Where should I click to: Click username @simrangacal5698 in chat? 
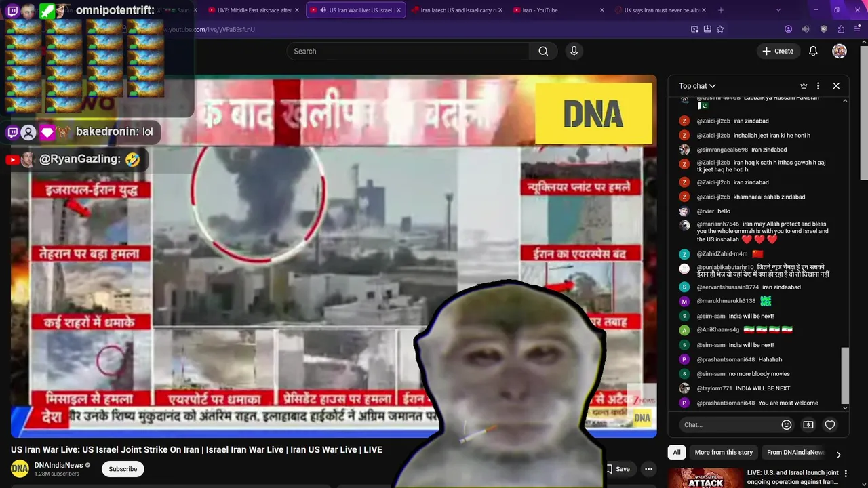[722, 150]
